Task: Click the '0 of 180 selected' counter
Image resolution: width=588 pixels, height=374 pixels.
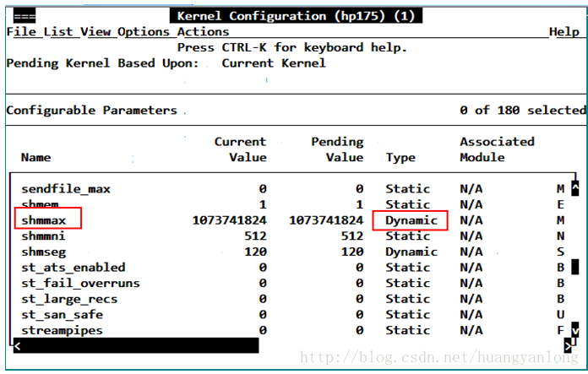Action: 523,111
